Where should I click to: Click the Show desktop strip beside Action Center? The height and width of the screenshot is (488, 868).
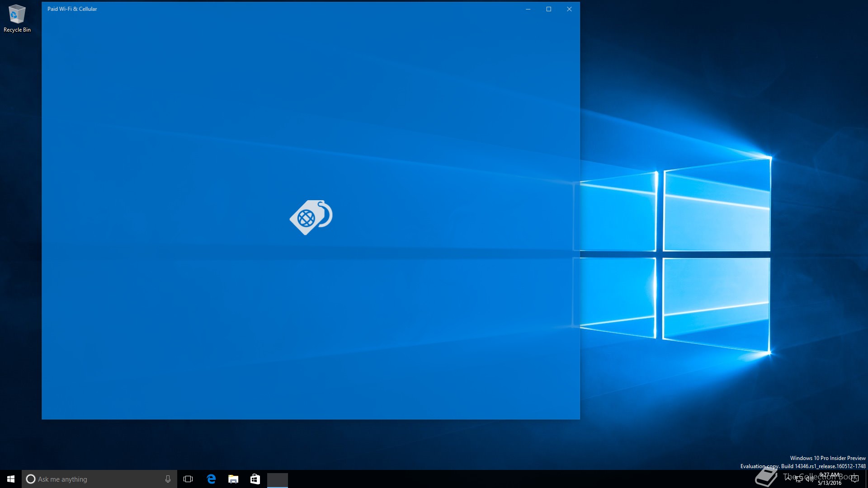pos(866,479)
